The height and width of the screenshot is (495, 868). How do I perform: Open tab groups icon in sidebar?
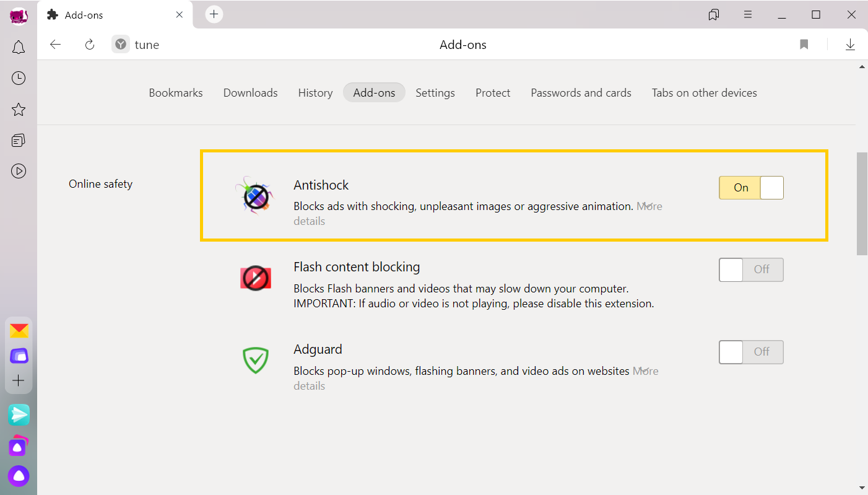click(x=19, y=141)
